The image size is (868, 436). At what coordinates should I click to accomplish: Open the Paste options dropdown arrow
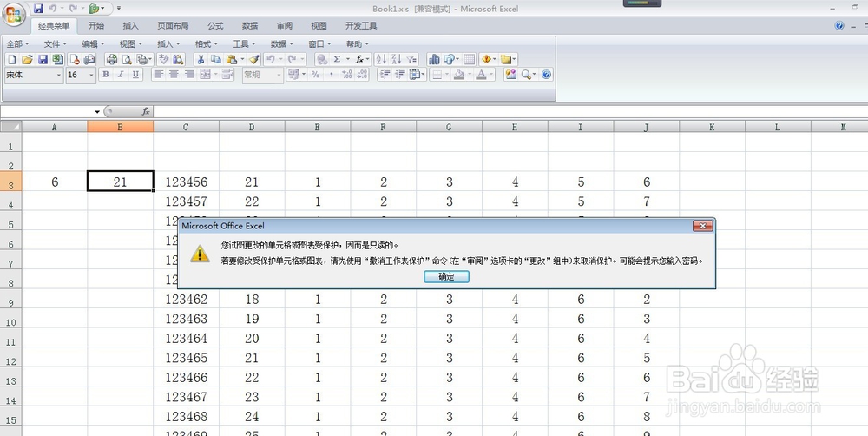point(242,59)
